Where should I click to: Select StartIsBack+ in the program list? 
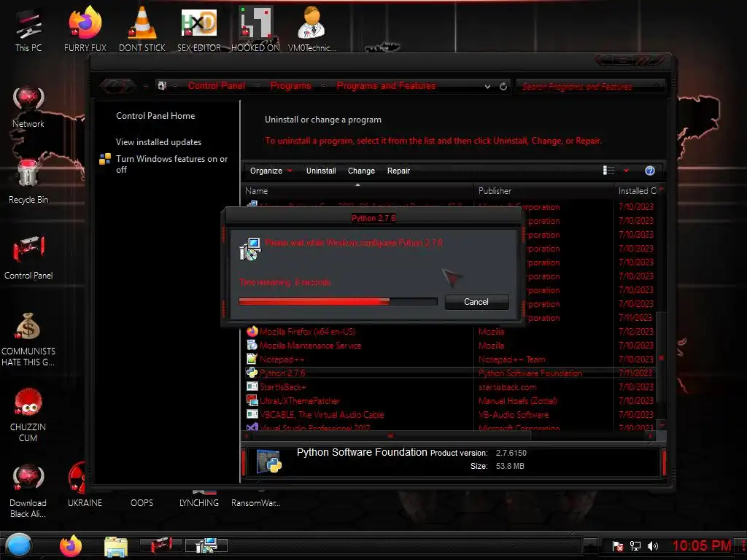click(x=451, y=387)
